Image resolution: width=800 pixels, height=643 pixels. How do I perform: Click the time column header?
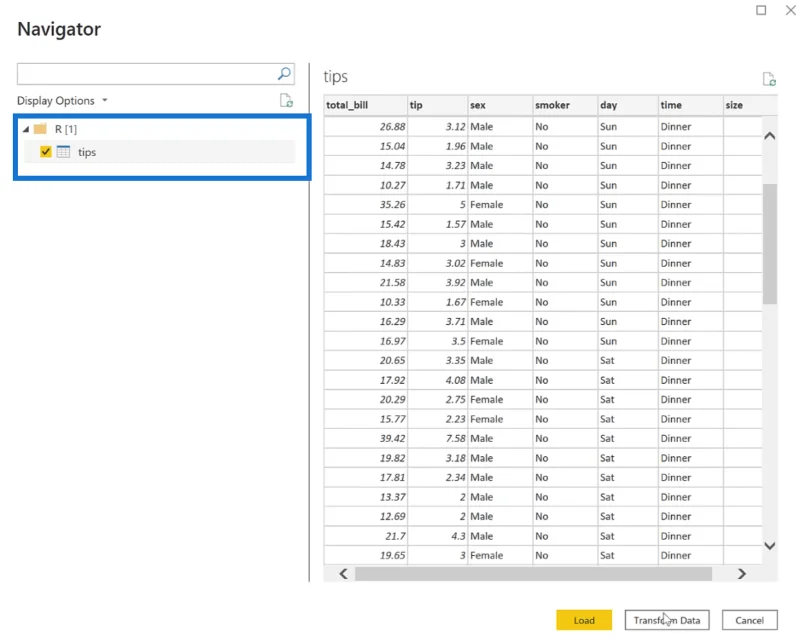(x=690, y=105)
